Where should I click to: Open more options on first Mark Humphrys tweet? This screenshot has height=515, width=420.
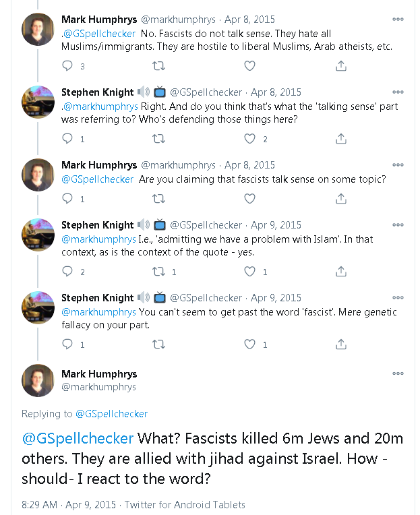tap(398, 20)
